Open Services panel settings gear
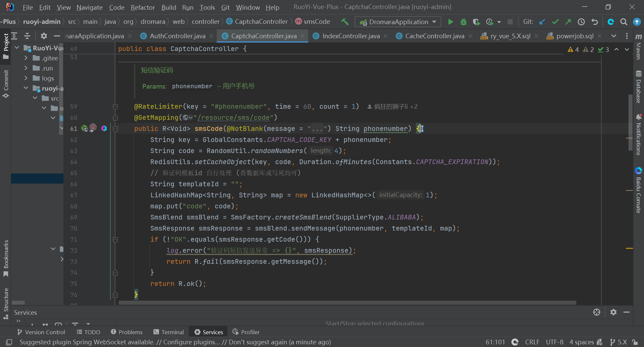This screenshot has width=644, height=347. pos(613,312)
